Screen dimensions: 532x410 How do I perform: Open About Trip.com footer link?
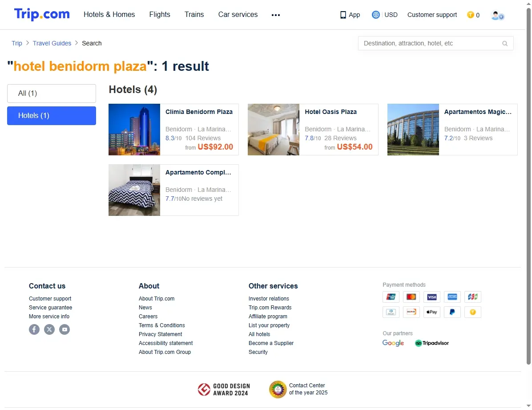pyautogui.click(x=157, y=299)
